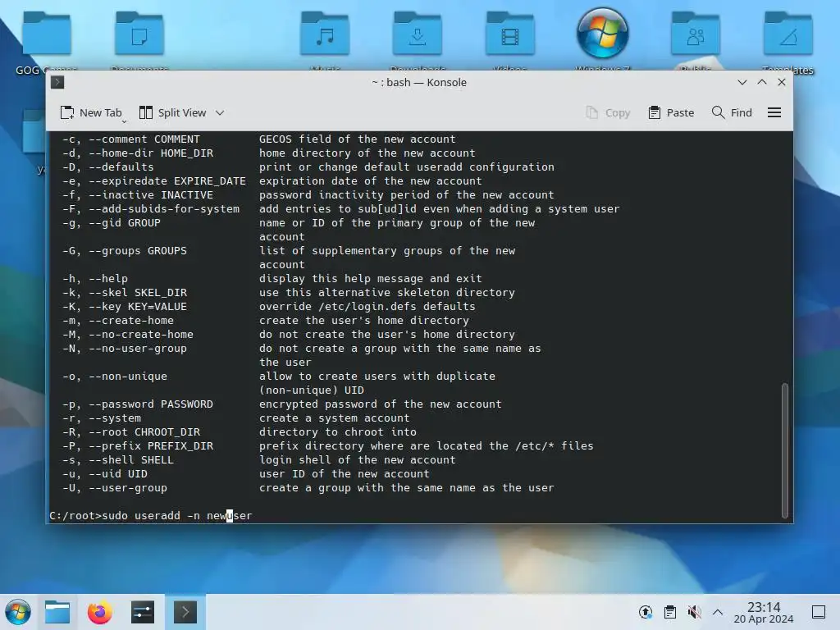
Task: Click 'display this help message and exit'
Action: tap(371, 279)
